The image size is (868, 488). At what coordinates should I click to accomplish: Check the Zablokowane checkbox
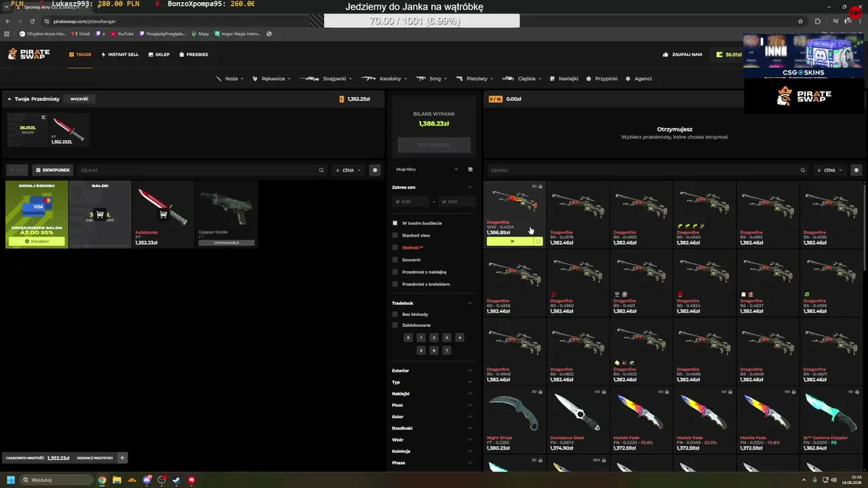[x=395, y=325]
